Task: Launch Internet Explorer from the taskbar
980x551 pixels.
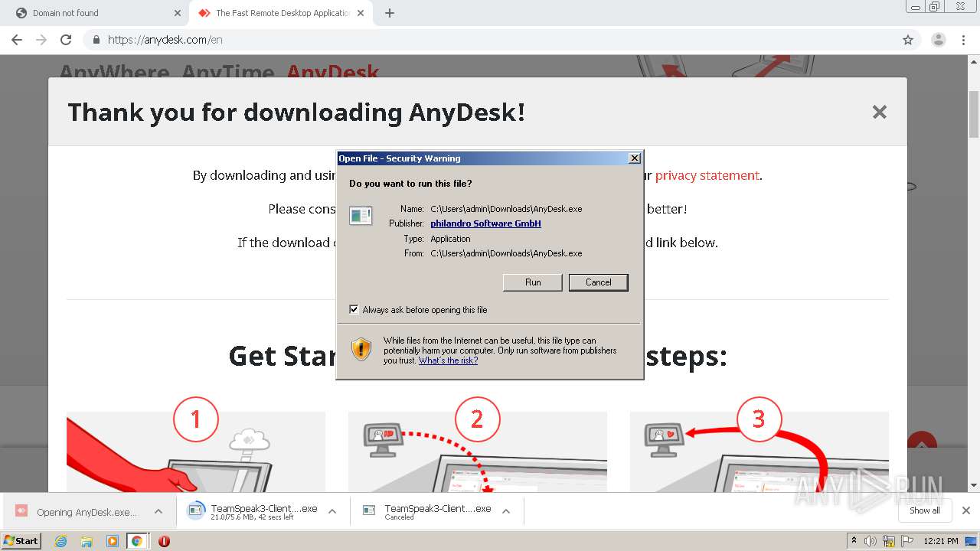Action: 61,541
